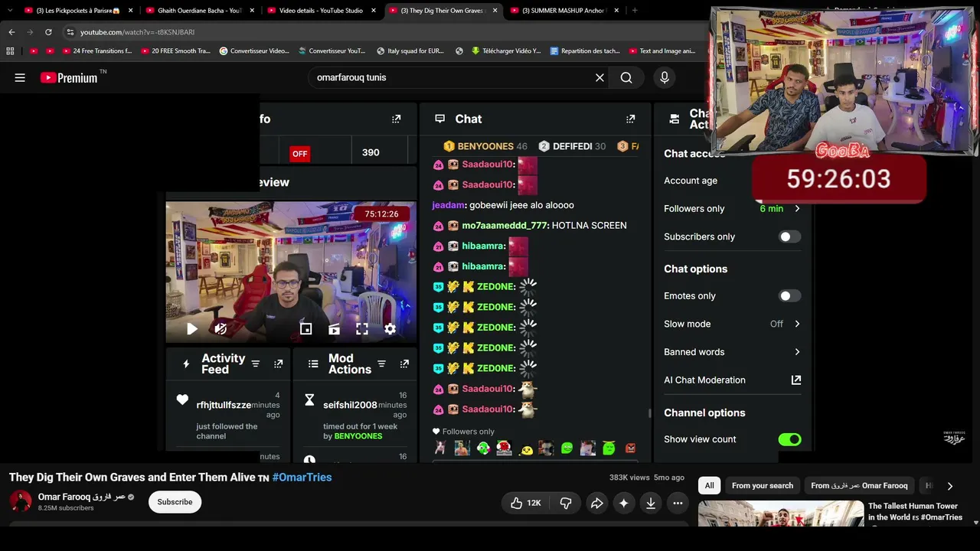
Task: Switch to Les Pickpockets à Paris tab
Action: click(78, 11)
